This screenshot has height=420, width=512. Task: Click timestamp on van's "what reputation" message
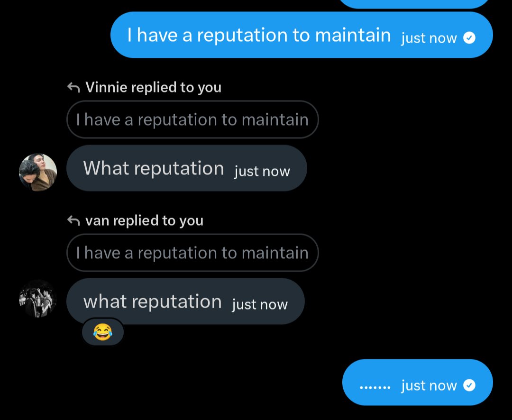coord(260,304)
